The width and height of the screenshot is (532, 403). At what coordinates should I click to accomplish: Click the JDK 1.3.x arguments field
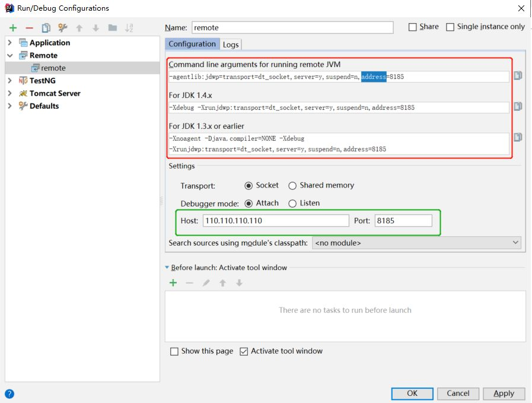coord(339,144)
